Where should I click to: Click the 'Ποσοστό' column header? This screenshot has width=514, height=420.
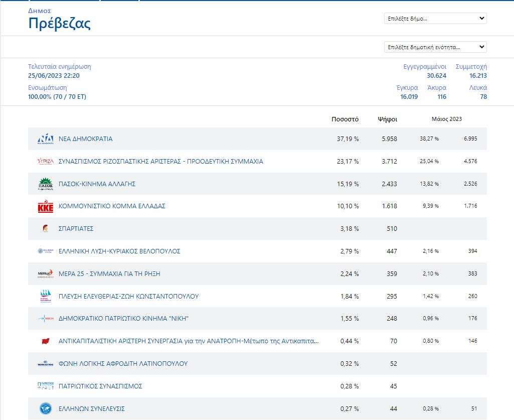[x=345, y=119]
